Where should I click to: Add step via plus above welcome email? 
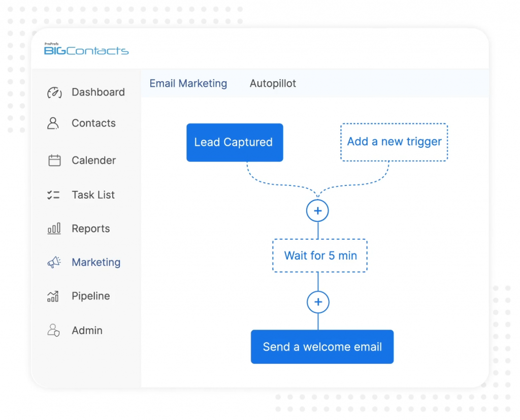click(x=318, y=302)
